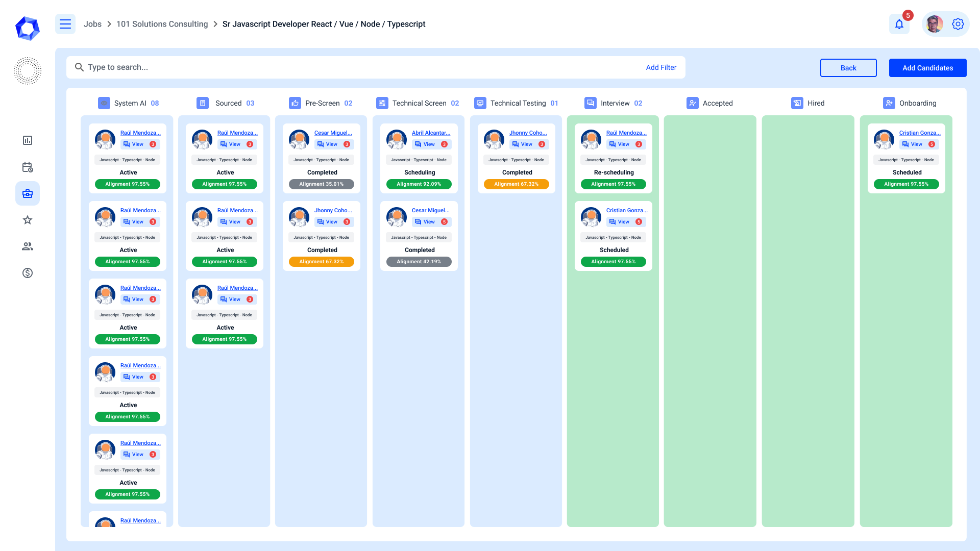980x551 pixels.
Task: Open the hamburger menu button
Action: coord(65,24)
